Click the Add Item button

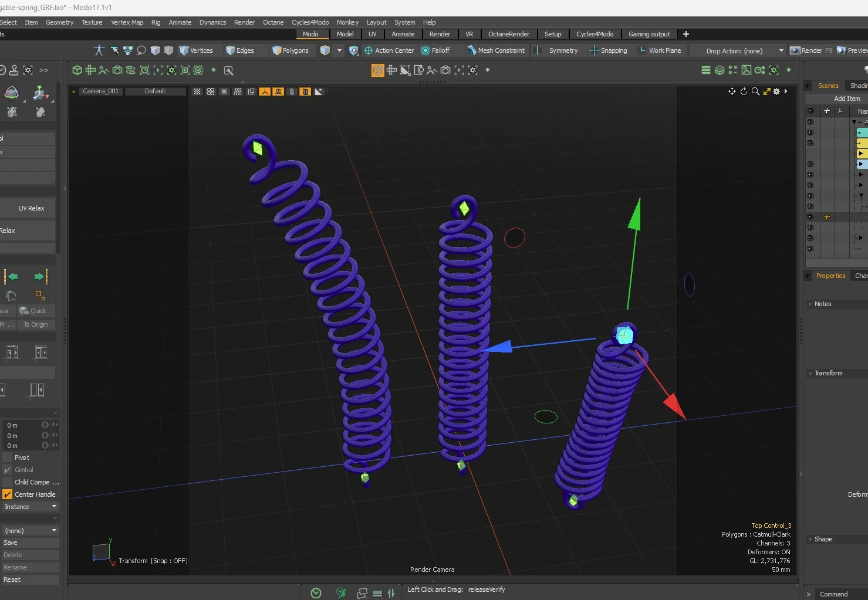point(846,98)
